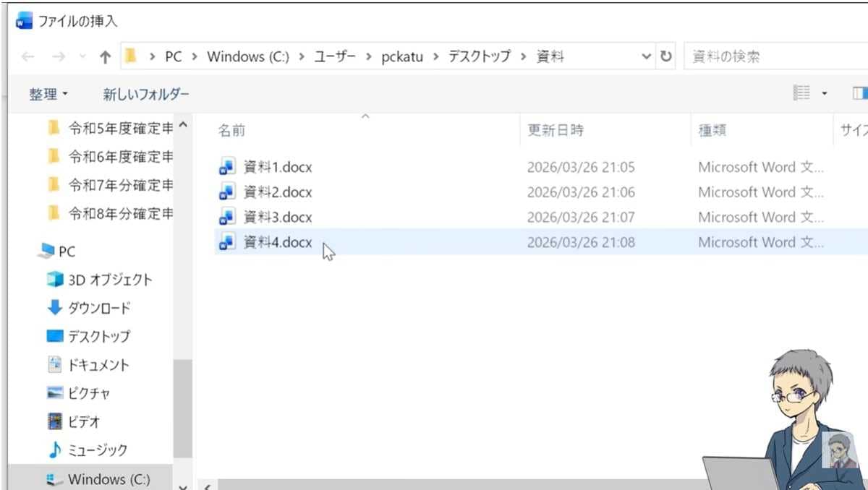Select デスクトップ in address breadcrumb
Screen dimensions: 868x490
coord(480,56)
